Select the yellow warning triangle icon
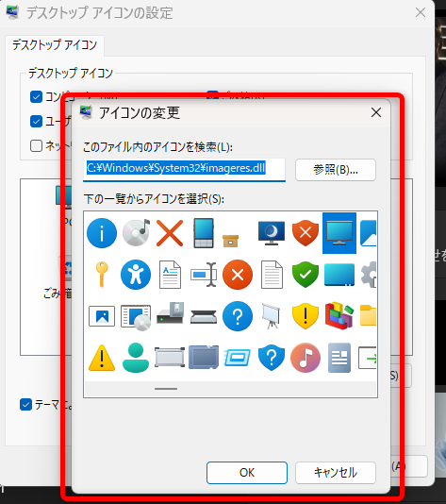This screenshot has width=446, height=504. (102, 358)
